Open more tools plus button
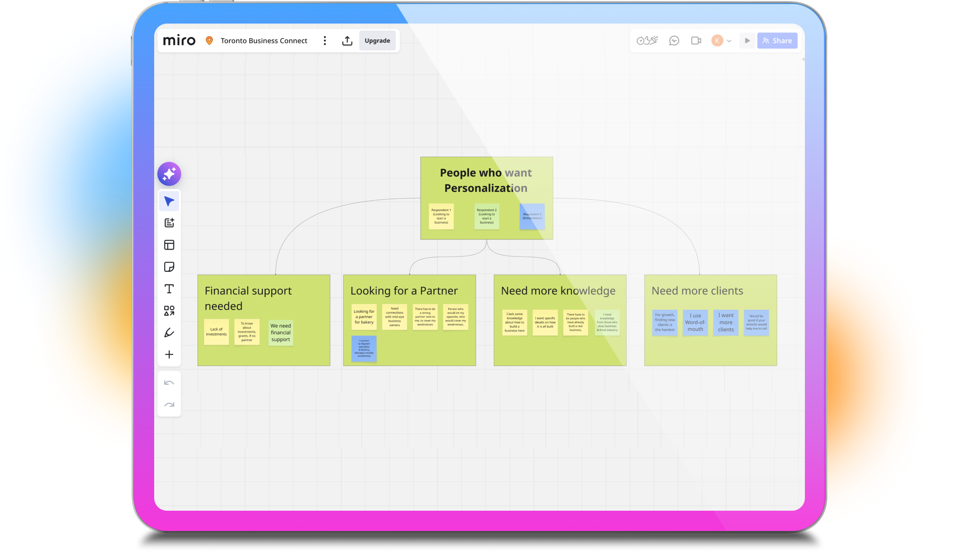The width and height of the screenshot is (957, 560). click(x=169, y=355)
